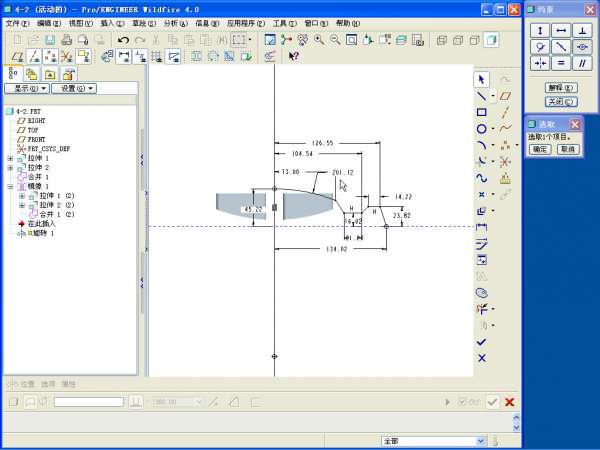Click 确定 in the 选取 dialog

pos(539,148)
